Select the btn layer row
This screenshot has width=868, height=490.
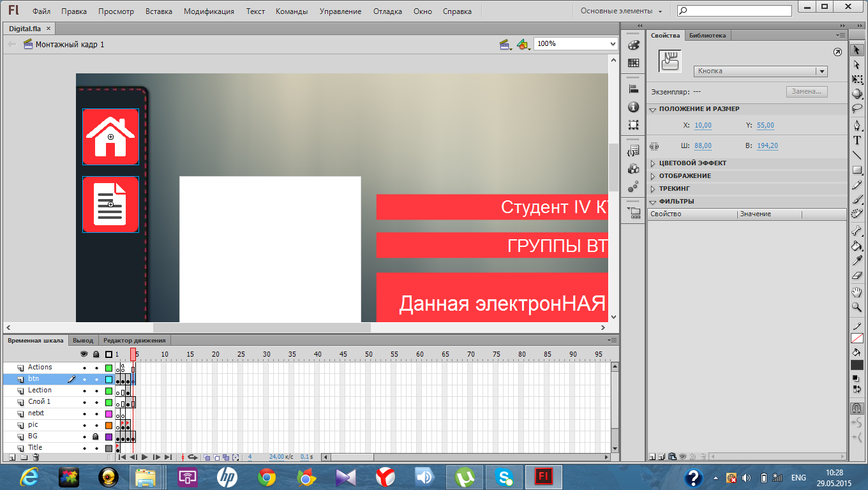(59, 379)
